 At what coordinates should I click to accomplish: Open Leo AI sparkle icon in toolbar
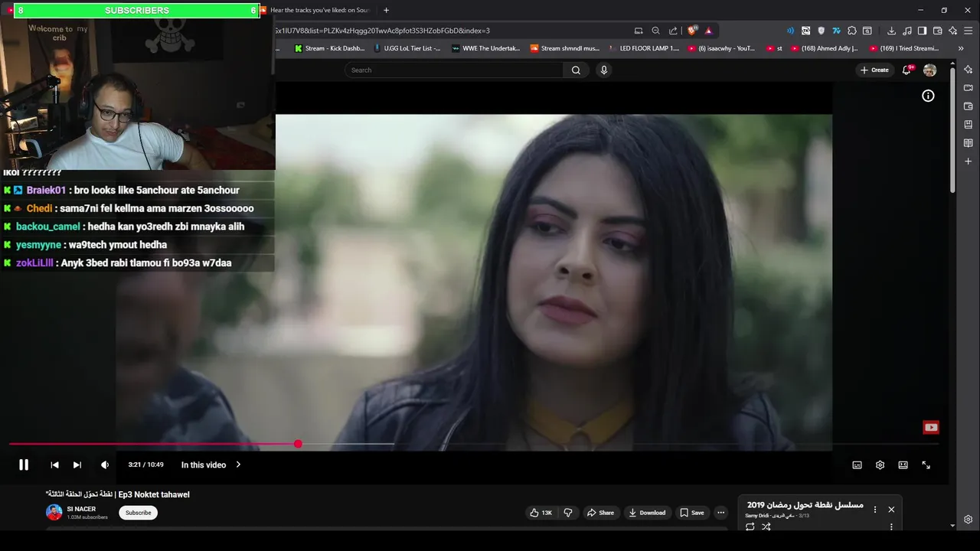click(x=952, y=31)
